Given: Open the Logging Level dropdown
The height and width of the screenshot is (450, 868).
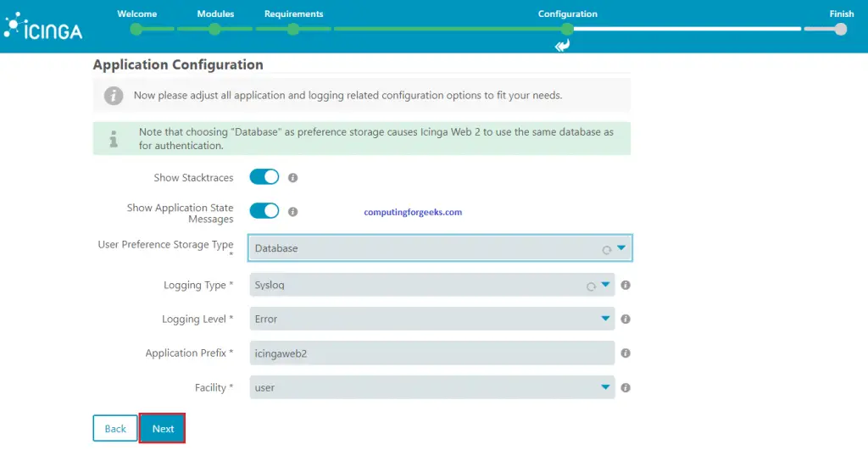Looking at the screenshot, I should pos(431,319).
